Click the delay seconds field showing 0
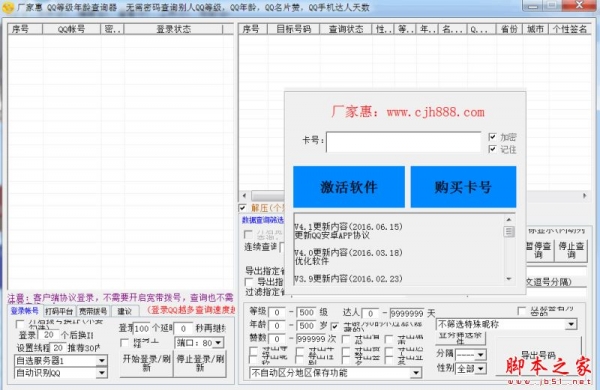The height and width of the screenshot is (390, 600). (x=184, y=328)
